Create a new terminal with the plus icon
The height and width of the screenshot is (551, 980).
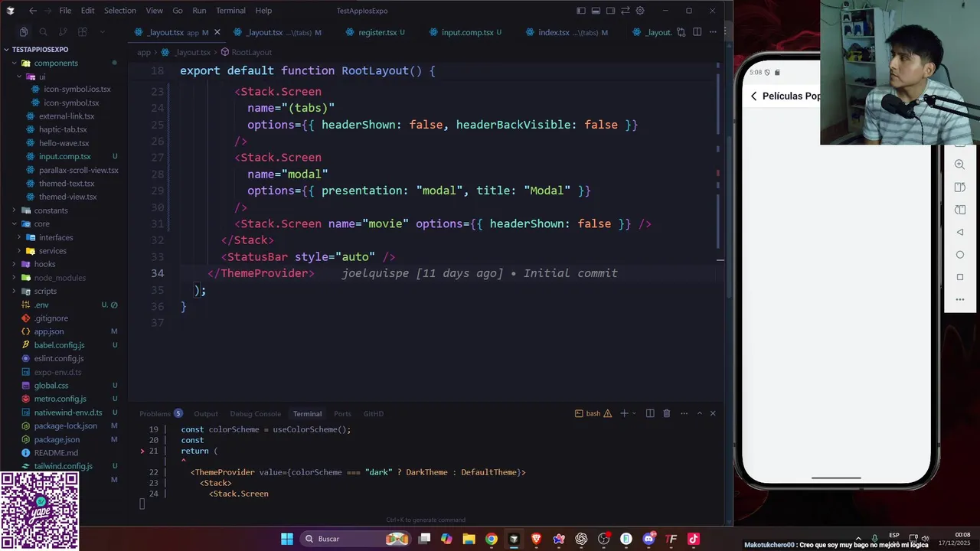[624, 413]
